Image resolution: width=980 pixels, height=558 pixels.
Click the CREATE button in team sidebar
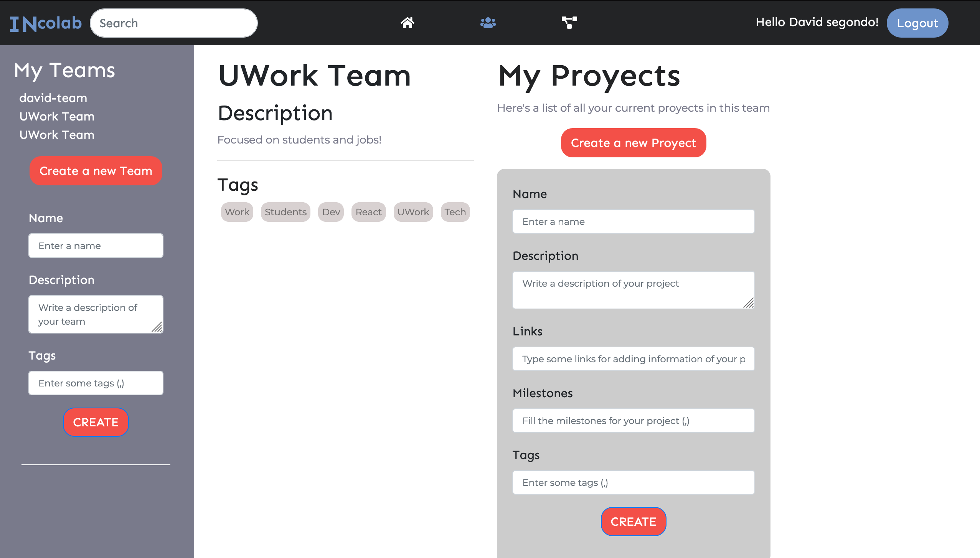point(96,422)
